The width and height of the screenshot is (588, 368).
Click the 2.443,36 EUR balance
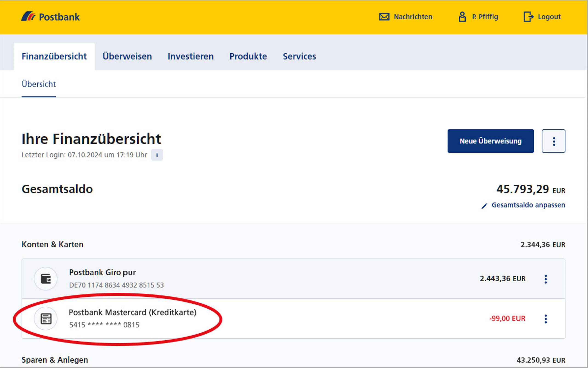[503, 279]
